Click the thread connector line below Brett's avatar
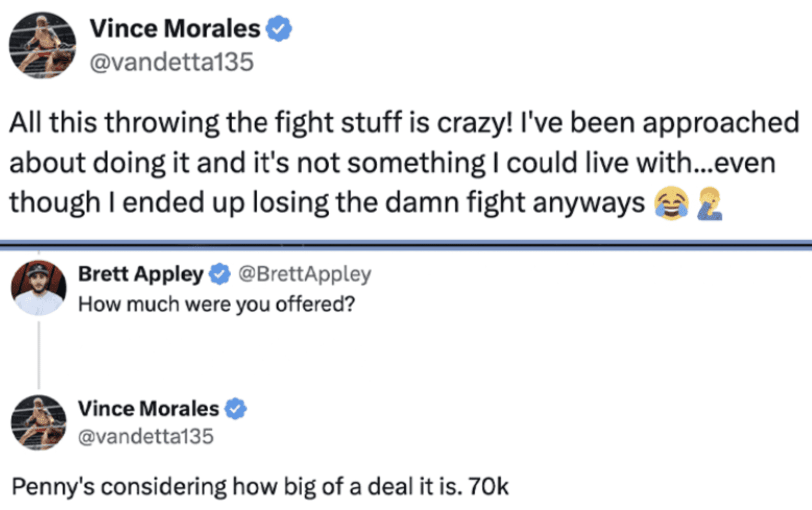Viewport: 812px width, 510px height. point(39,355)
